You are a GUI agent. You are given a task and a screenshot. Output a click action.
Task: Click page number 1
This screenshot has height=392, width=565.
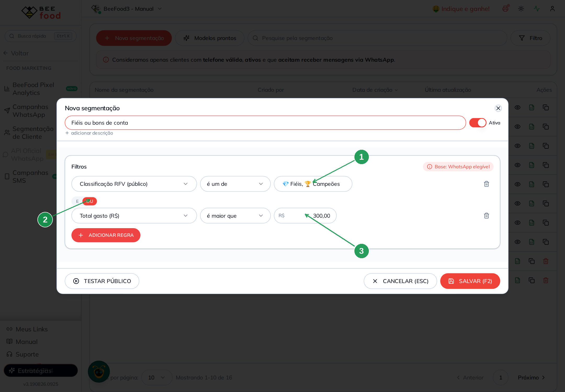[x=501, y=378]
